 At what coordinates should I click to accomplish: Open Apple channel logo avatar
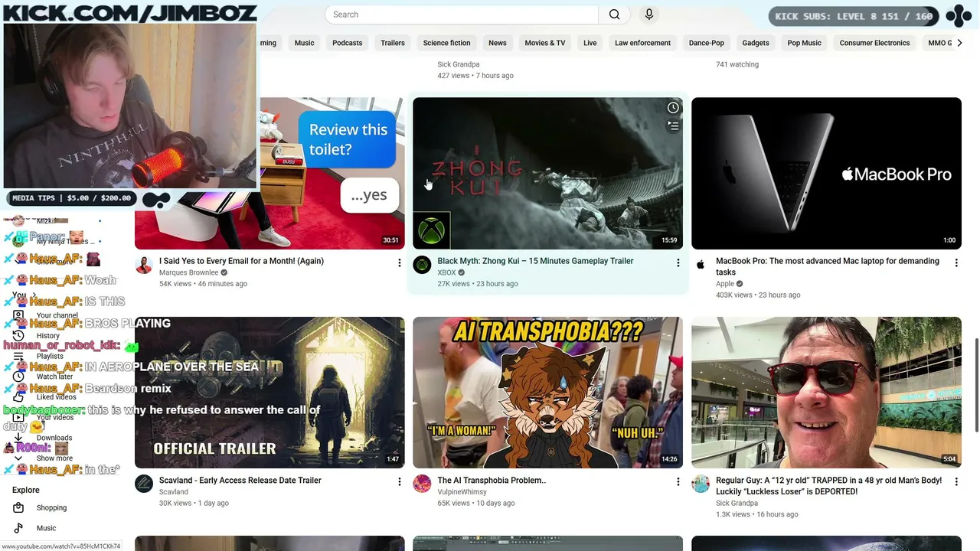[x=701, y=265]
